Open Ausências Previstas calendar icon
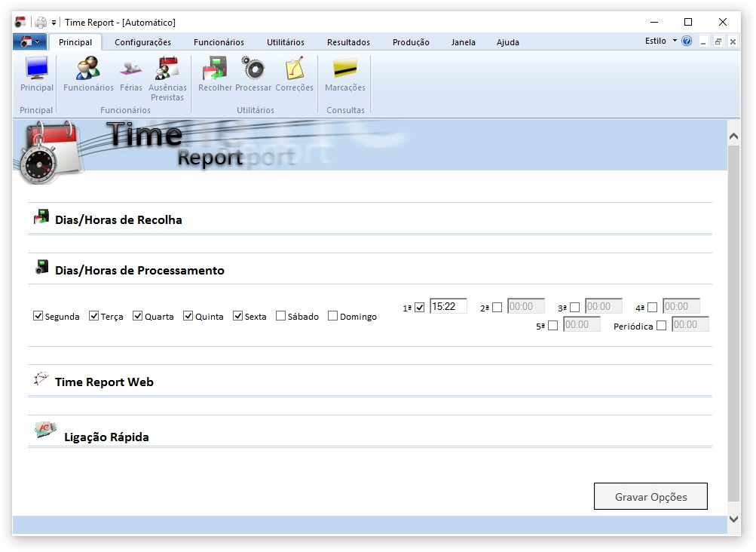Image resolution: width=756 pixels, height=552 pixels. 167,68
